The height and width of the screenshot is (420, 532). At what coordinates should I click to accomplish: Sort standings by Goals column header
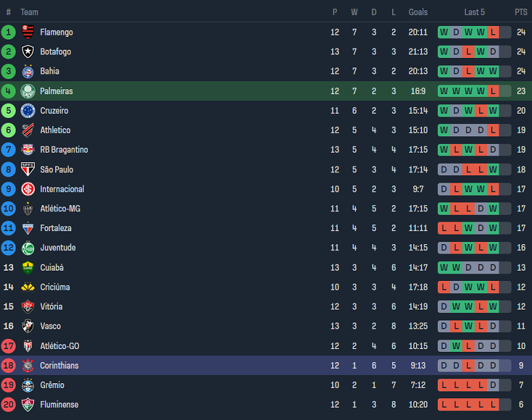[x=418, y=12]
